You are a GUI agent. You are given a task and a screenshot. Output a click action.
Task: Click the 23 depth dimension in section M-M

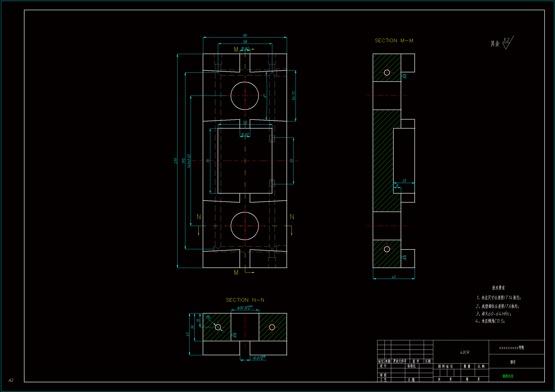pos(404,181)
